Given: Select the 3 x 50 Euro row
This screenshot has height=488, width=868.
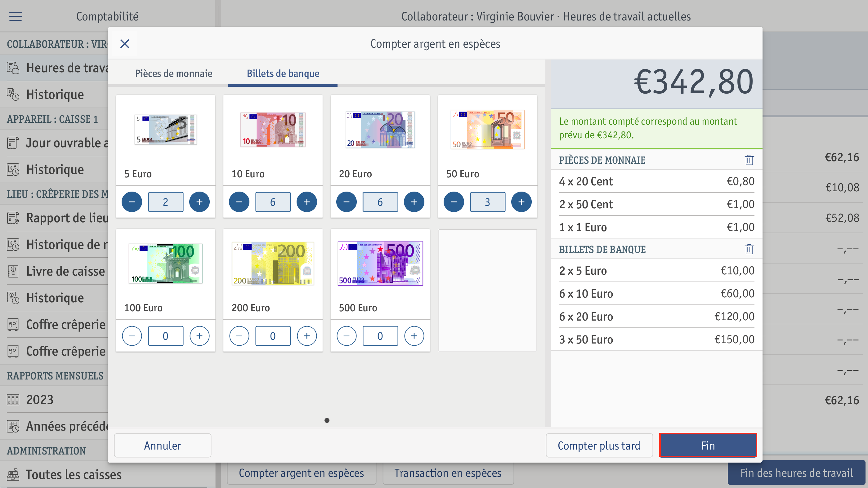Looking at the screenshot, I should 656,339.
